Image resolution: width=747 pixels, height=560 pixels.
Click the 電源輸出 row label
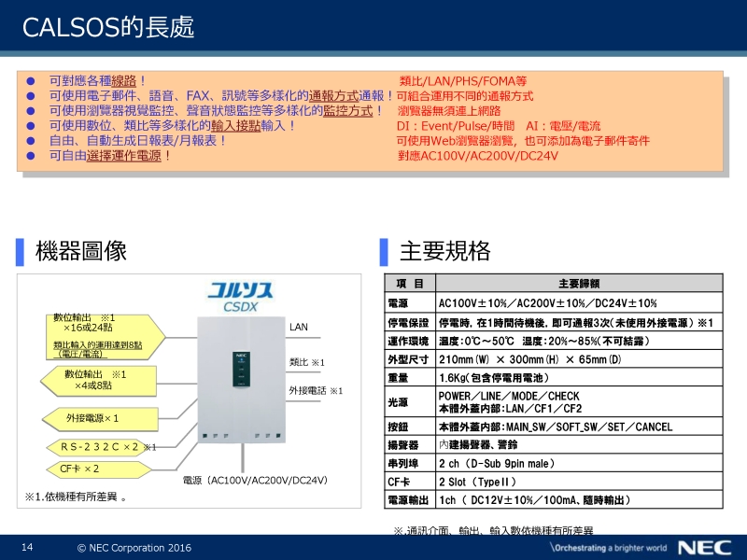410,500
